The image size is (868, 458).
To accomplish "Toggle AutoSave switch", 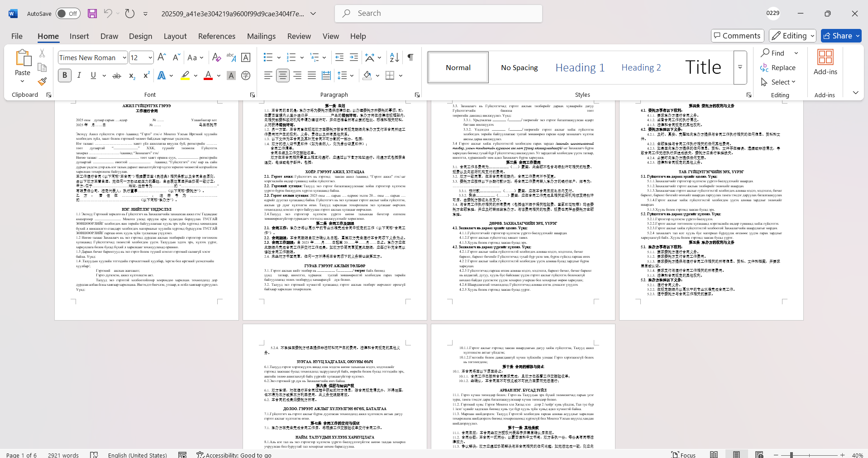I will click(x=68, y=14).
